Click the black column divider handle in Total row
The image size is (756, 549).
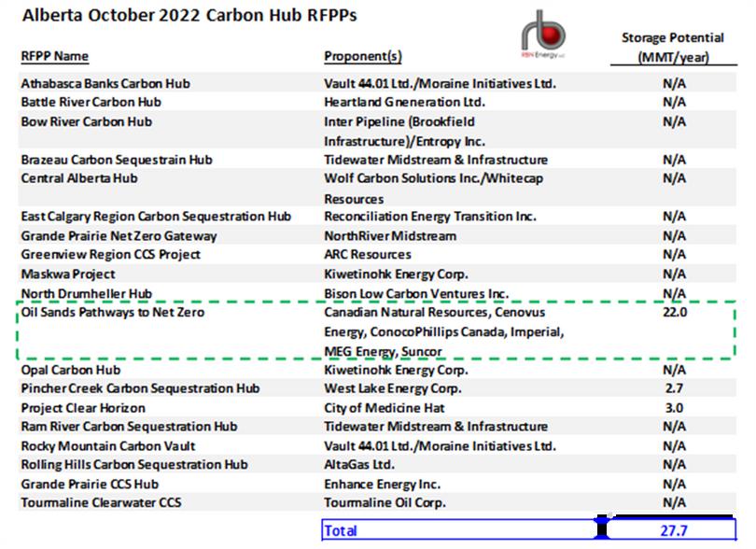click(x=602, y=527)
